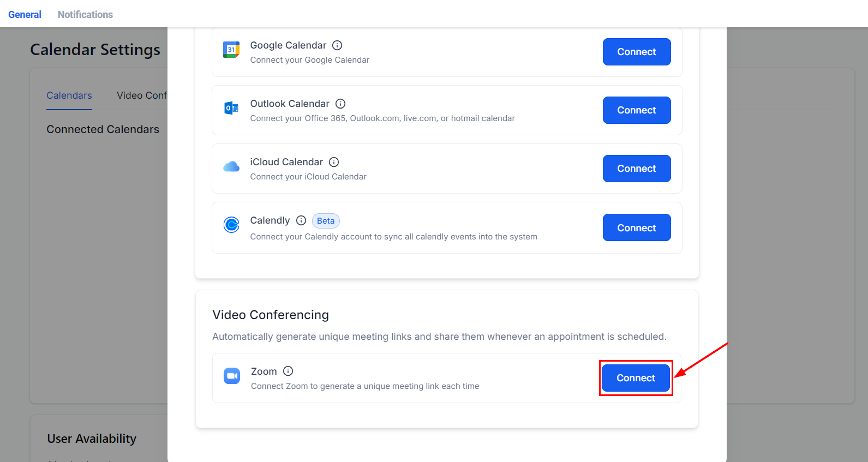This screenshot has width=868, height=462.
Task: Click the Zoom camera logo icon
Action: pos(232,376)
